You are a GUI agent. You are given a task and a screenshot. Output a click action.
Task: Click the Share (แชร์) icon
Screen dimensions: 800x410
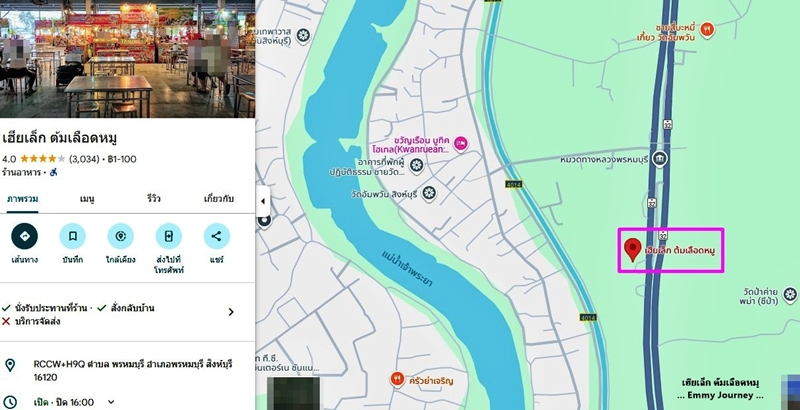pos(217,236)
